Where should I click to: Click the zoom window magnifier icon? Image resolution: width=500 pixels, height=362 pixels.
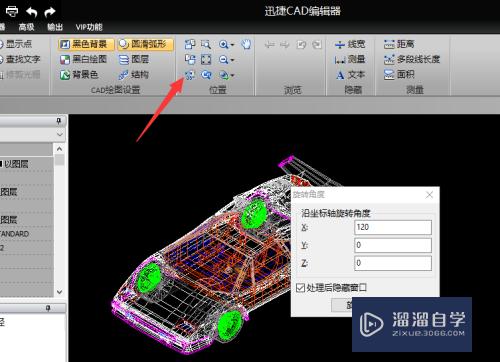(x=206, y=44)
